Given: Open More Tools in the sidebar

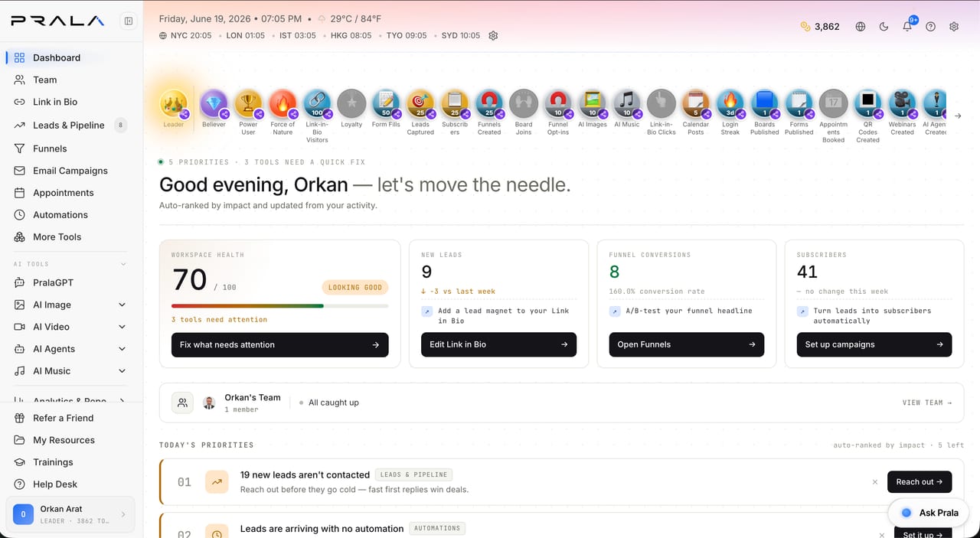Looking at the screenshot, I should click(70, 237).
